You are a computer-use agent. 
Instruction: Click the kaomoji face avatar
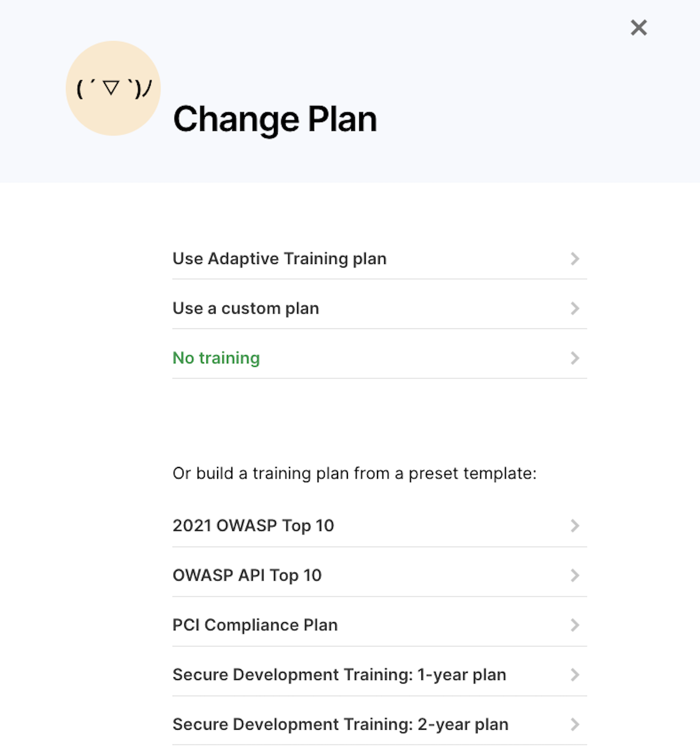[113, 88]
